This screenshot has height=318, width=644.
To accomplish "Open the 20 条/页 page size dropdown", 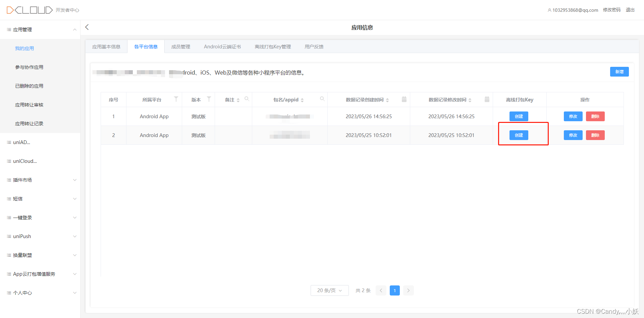I will pos(330,290).
